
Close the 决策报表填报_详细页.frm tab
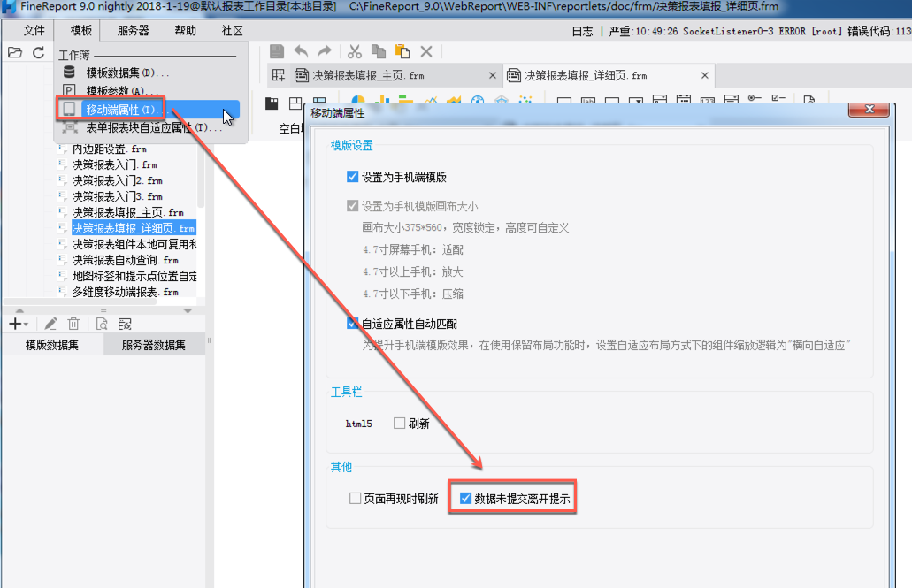[x=705, y=76]
